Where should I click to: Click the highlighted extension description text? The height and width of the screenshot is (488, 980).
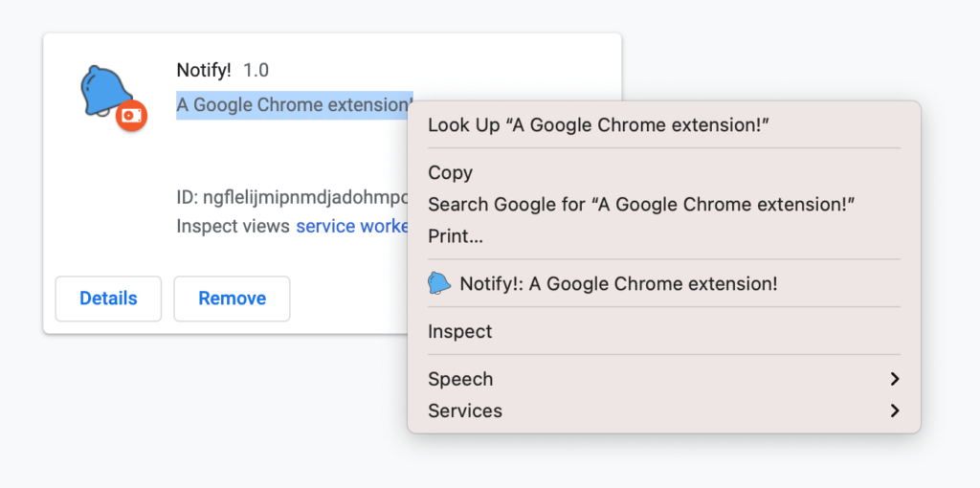292,104
